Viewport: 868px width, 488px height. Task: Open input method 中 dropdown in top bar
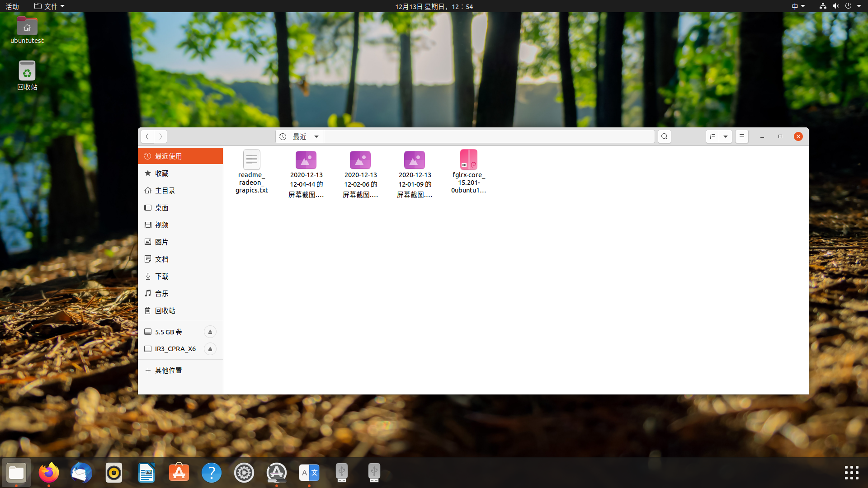798,6
